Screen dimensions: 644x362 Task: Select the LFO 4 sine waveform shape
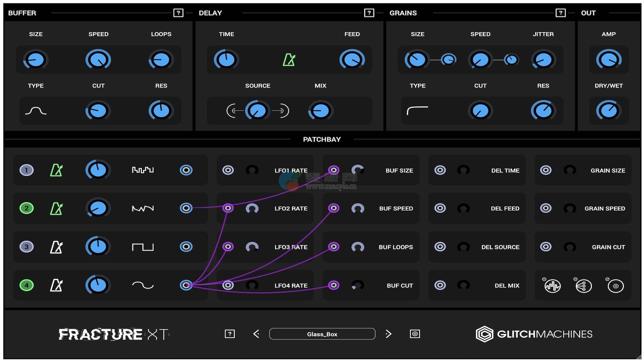click(143, 285)
